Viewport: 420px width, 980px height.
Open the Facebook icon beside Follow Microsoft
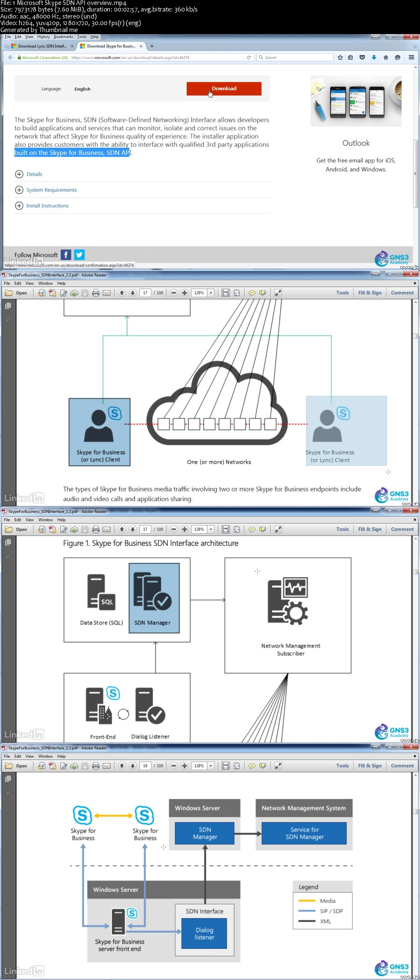(x=66, y=255)
